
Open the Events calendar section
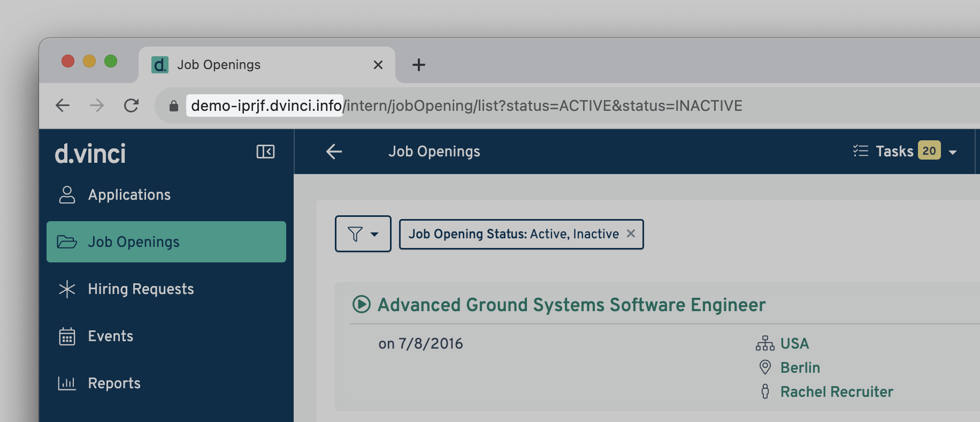click(x=110, y=336)
